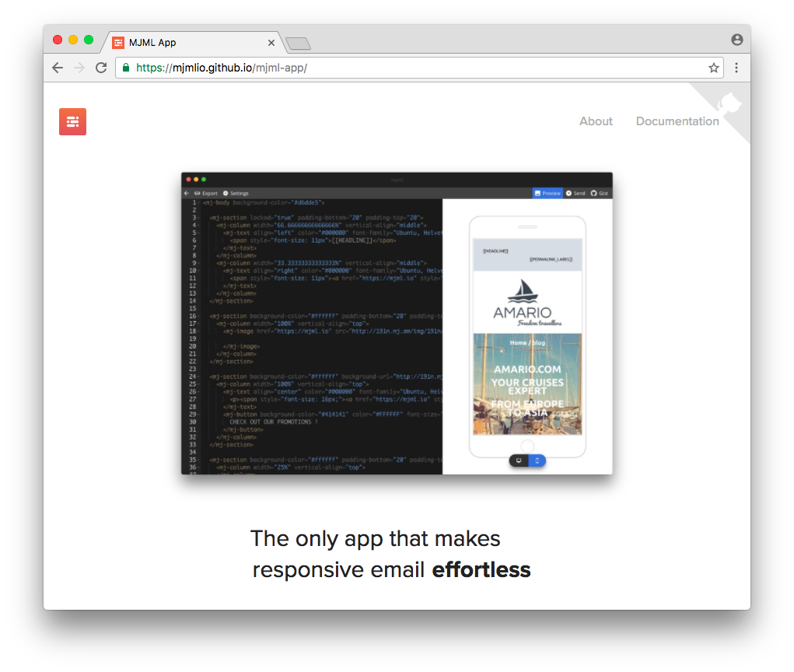The height and width of the screenshot is (672, 794).
Task: Click Preview button in app screenshot toolbar
Action: click(x=547, y=193)
